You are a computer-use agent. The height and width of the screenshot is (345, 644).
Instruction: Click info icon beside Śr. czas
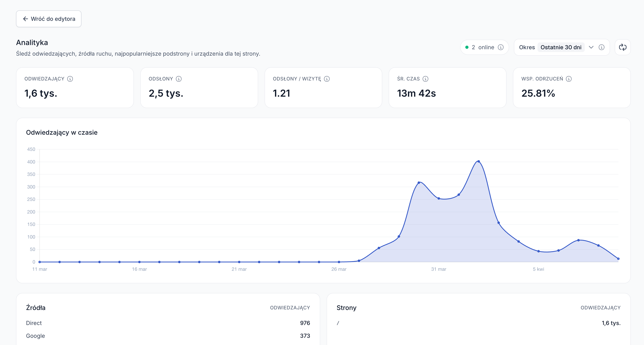coord(425,79)
